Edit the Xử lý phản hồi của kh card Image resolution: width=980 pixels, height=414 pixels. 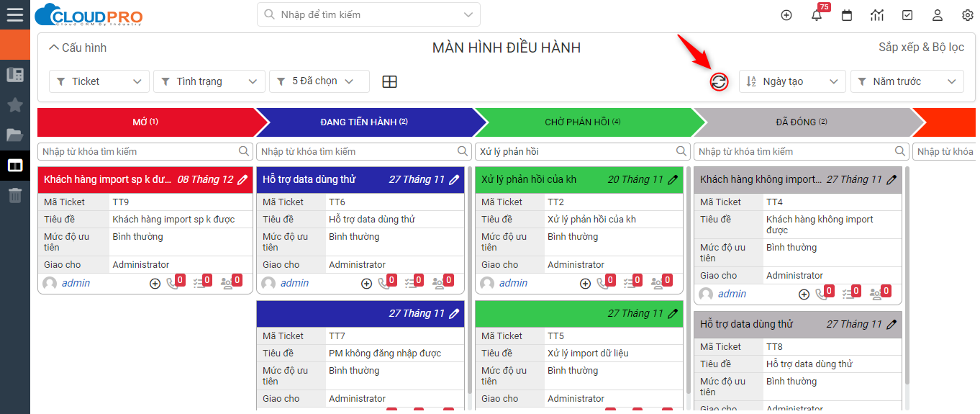click(673, 179)
